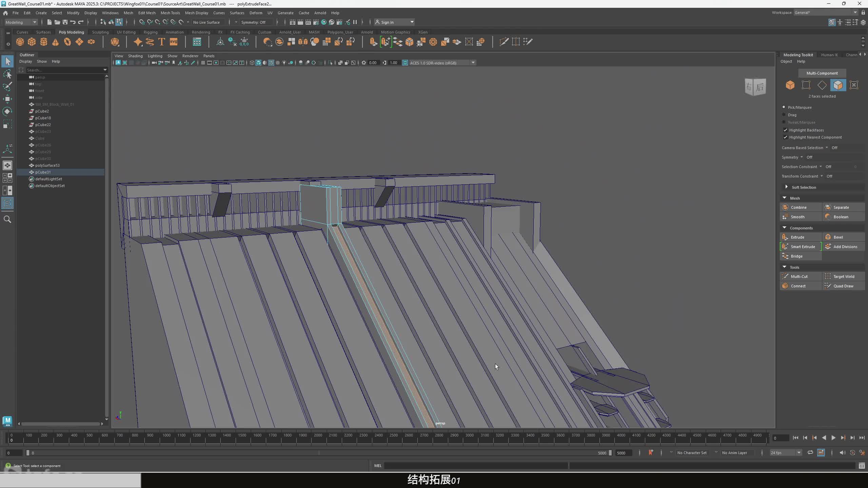
Task: Click the polygon sphere shelf icon
Action: pyautogui.click(x=20, y=42)
